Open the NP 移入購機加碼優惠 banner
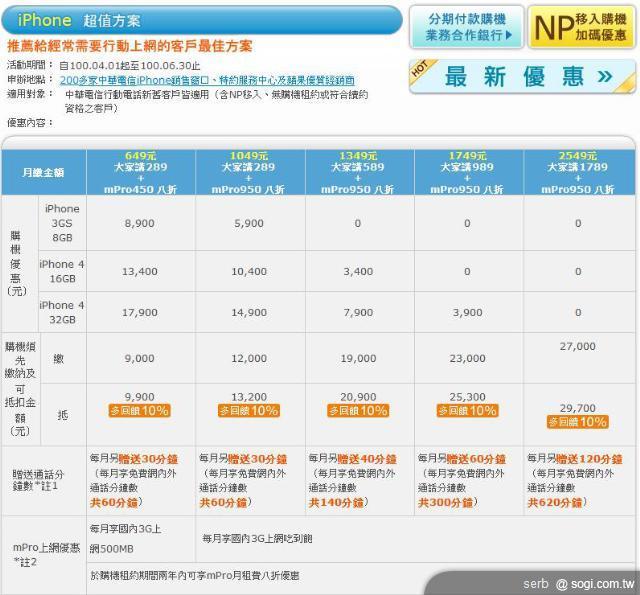Screen dimensions: 640x595 tap(581, 27)
